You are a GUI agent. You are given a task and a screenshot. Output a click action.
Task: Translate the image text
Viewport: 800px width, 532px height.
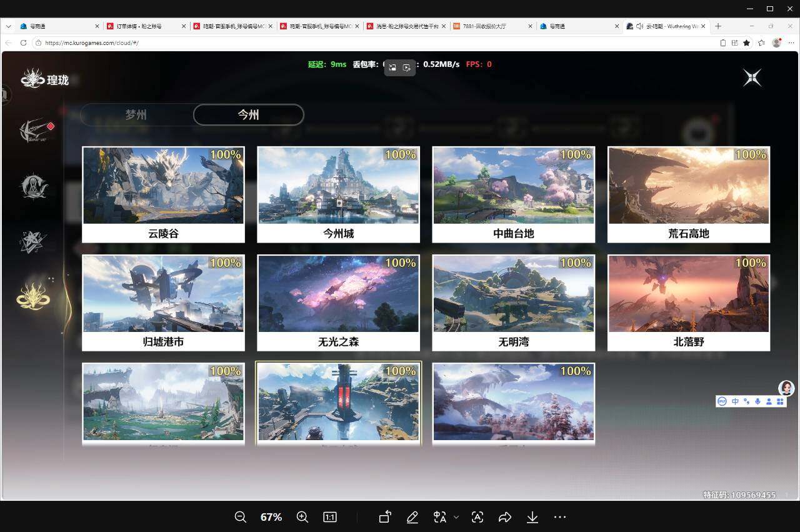tap(440, 517)
